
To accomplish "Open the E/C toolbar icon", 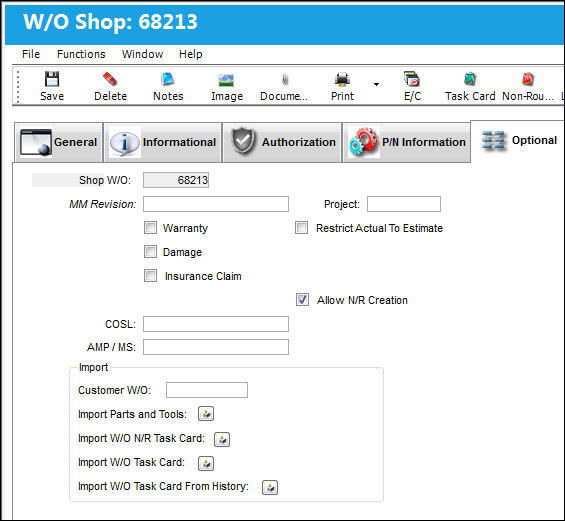I will [x=412, y=79].
